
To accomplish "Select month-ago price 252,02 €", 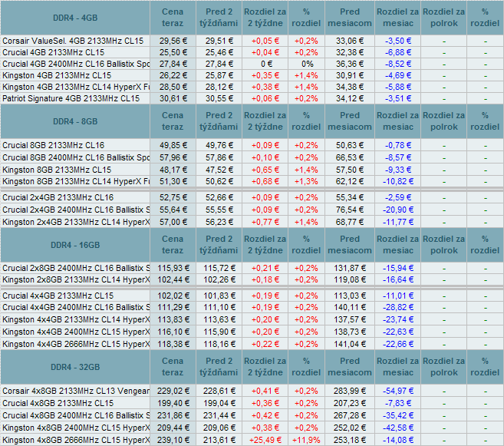I will coord(350,428).
